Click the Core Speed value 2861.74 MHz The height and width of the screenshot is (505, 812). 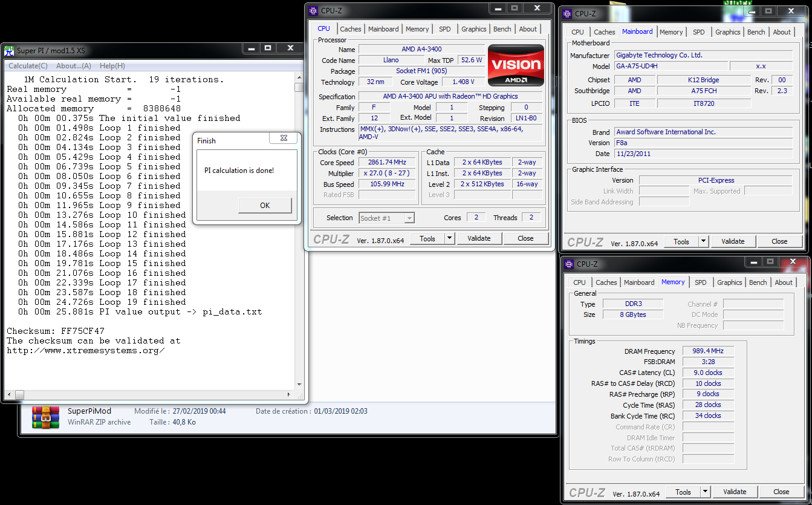[387, 162]
